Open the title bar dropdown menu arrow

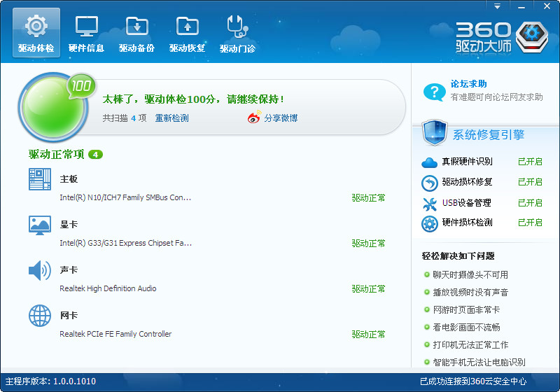497,6
